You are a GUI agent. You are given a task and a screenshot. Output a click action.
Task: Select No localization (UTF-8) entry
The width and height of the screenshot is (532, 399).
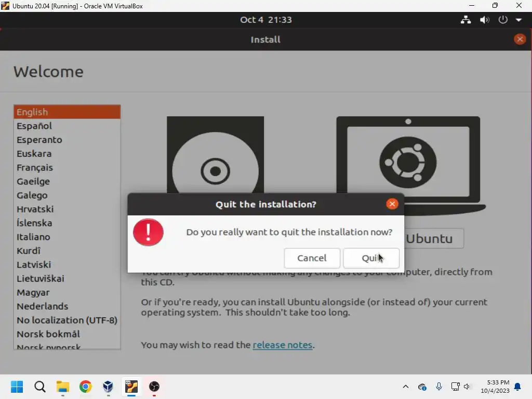(67, 321)
